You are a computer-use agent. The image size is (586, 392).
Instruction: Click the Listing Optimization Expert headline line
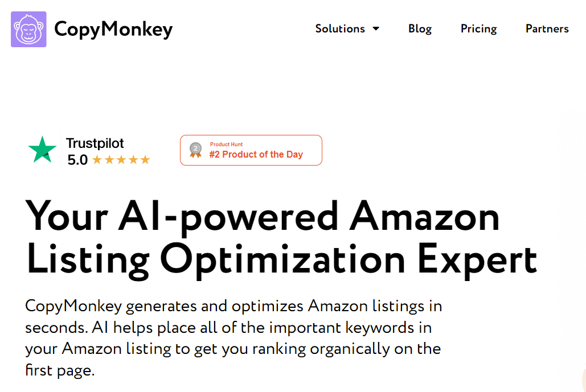[x=282, y=260]
